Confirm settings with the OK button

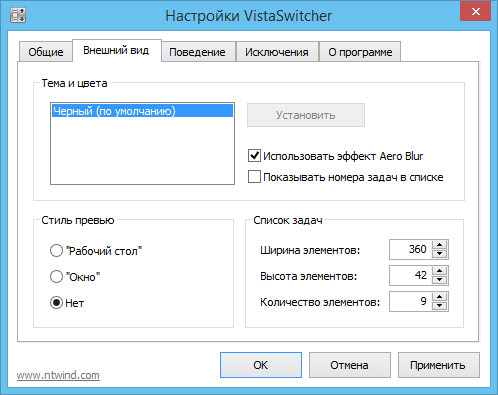point(261,365)
